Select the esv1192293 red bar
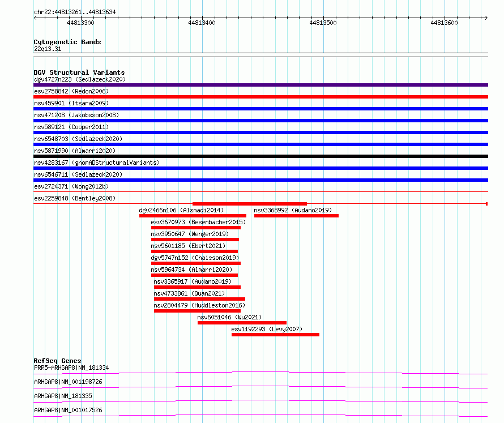 click(275, 335)
